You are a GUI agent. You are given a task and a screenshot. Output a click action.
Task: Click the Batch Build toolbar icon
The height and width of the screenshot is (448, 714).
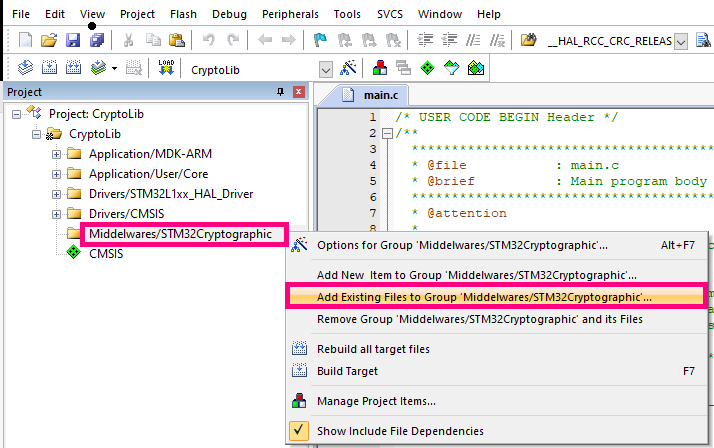tap(98, 68)
